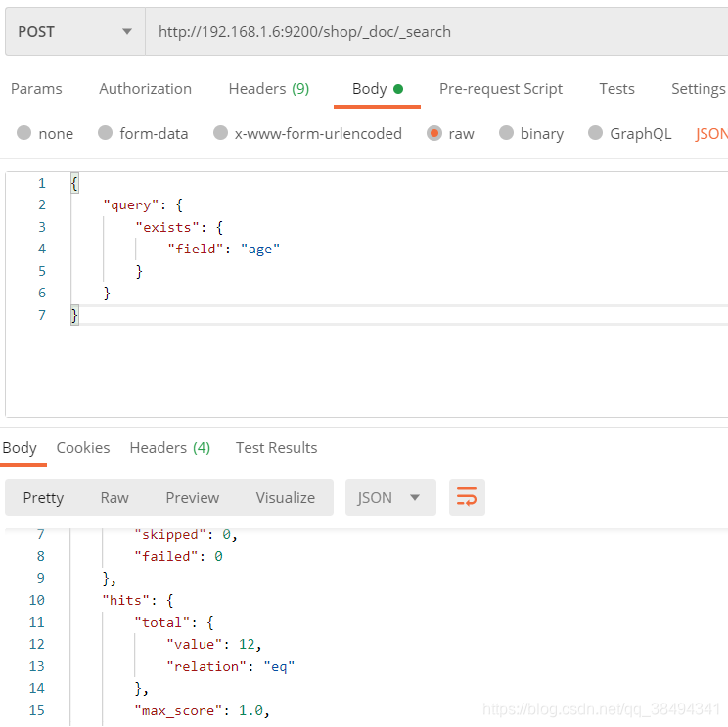Viewport: 728px width, 727px height.
Task: View the Test Results tab
Action: pyautogui.click(x=276, y=447)
